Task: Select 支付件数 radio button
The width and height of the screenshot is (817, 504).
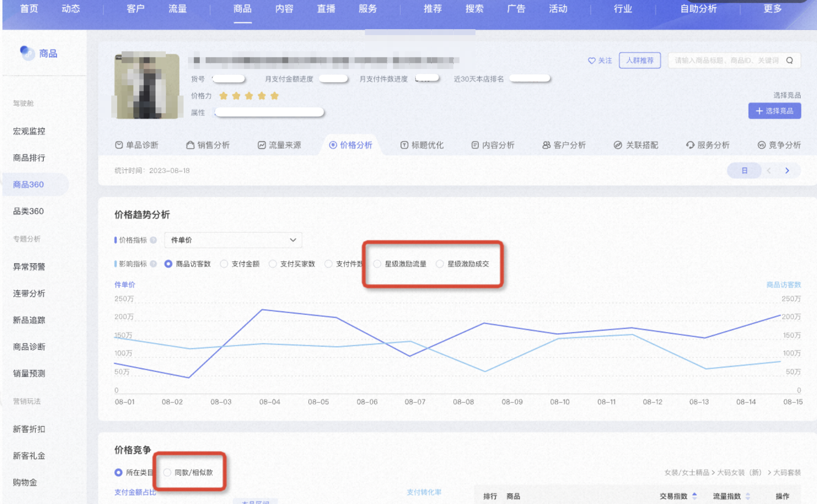Action: [x=328, y=264]
